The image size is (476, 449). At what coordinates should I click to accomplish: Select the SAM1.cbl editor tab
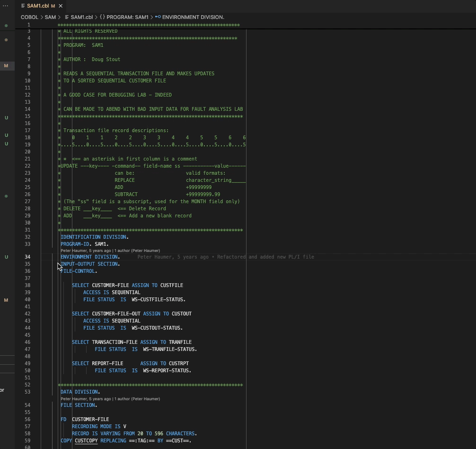click(x=37, y=6)
